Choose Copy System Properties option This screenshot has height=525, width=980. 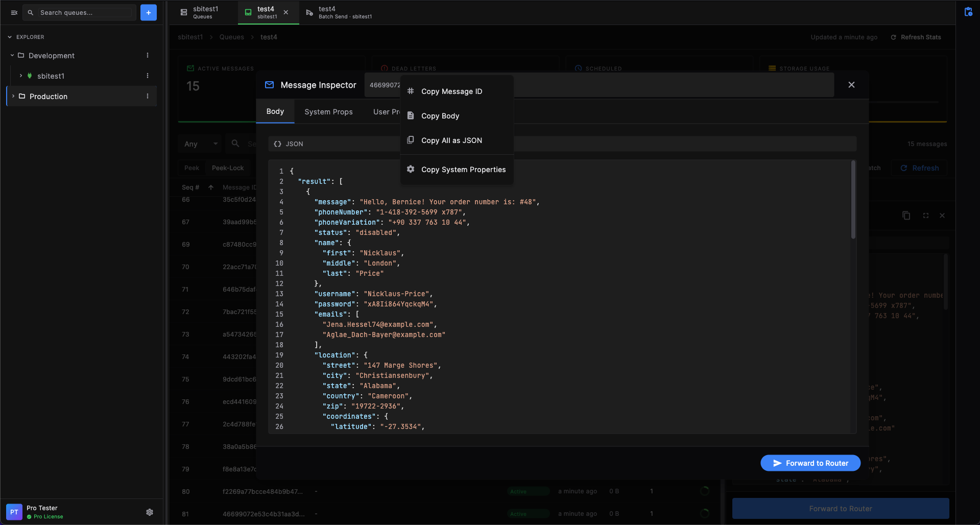click(x=463, y=170)
